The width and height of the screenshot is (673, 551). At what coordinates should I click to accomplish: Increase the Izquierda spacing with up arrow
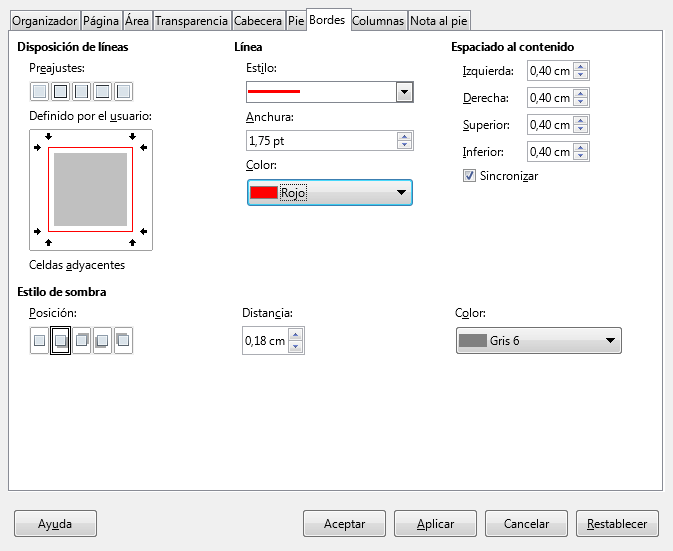581,66
